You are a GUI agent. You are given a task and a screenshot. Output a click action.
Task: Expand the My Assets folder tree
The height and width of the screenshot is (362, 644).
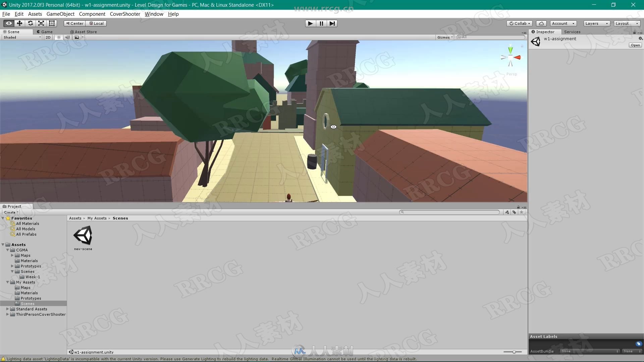tap(7, 282)
